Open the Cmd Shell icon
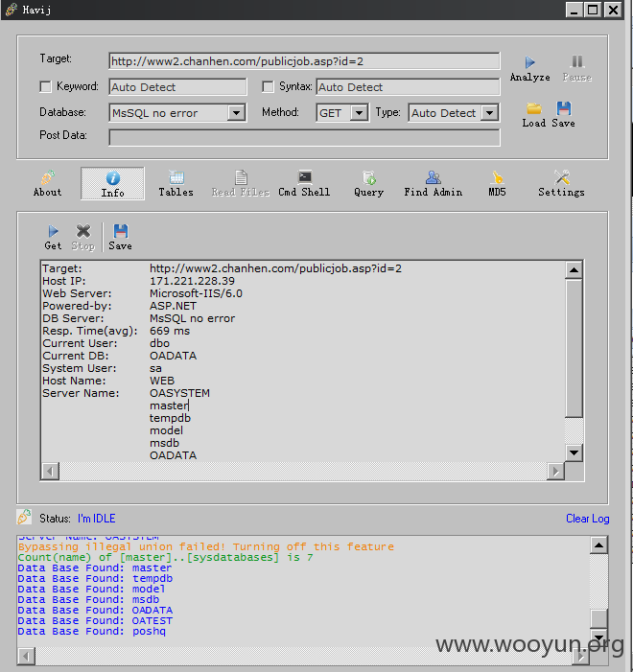Image resolution: width=633 pixels, height=672 pixels. tap(305, 177)
